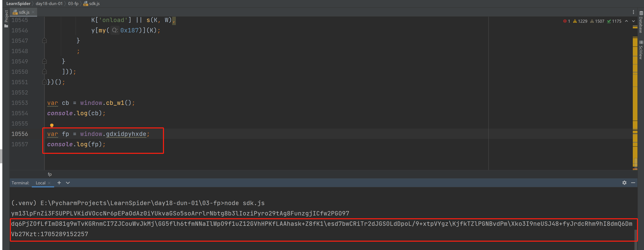Click the 'onload' string literal
The width and height of the screenshot is (644, 250).
coord(113,20)
